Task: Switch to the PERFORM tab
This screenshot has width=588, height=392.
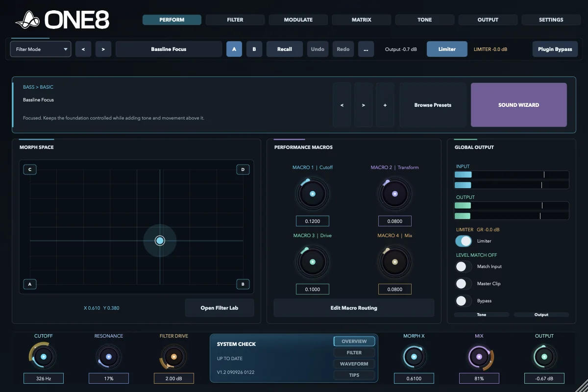Action: click(x=172, y=20)
